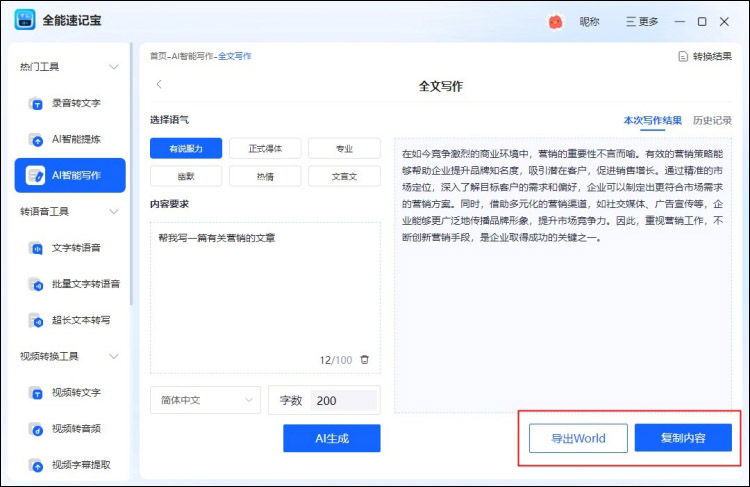This screenshot has height=487, width=750.
Task: Go back with the left arrow icon
Action: 159,84
